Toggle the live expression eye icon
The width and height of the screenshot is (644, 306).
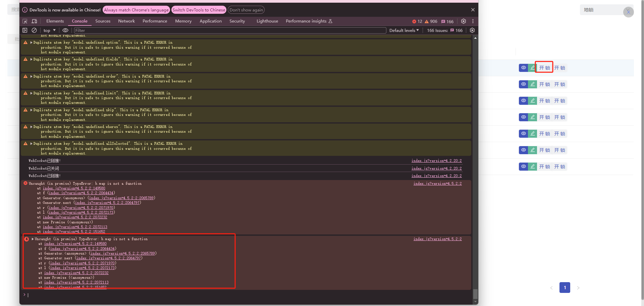(x=65, y=30)
